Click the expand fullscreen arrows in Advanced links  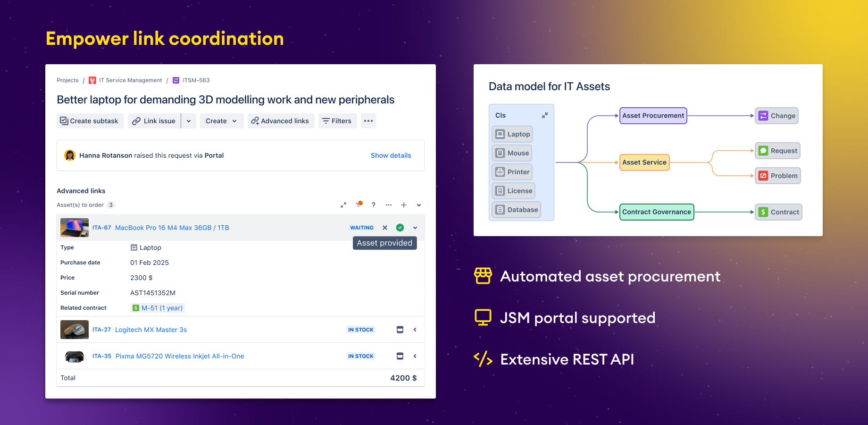[343, 205]
